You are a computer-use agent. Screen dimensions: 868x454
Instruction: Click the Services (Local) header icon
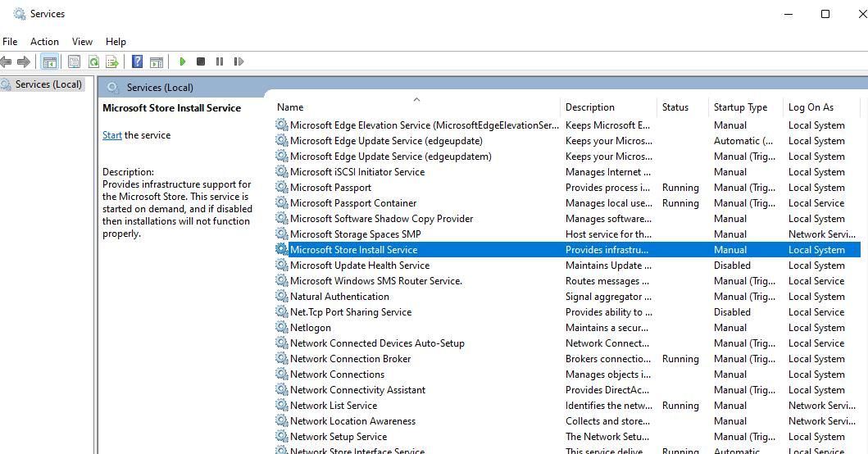pos(113,87)
